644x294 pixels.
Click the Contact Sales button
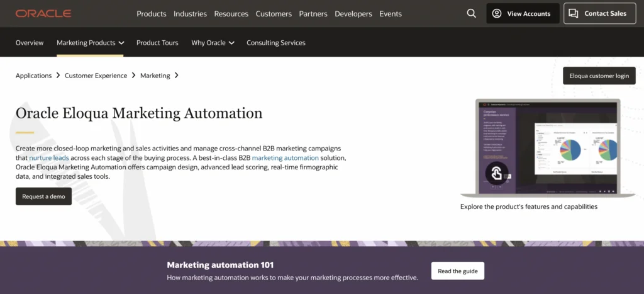[599, 14]
